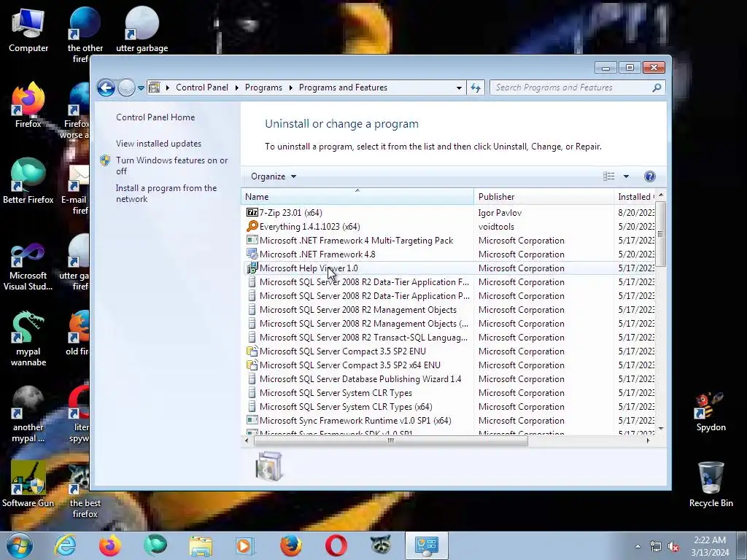747x560 pixels.
Task: Open the mypal wannabe desktop shortcut
Action: coord(28,339)
